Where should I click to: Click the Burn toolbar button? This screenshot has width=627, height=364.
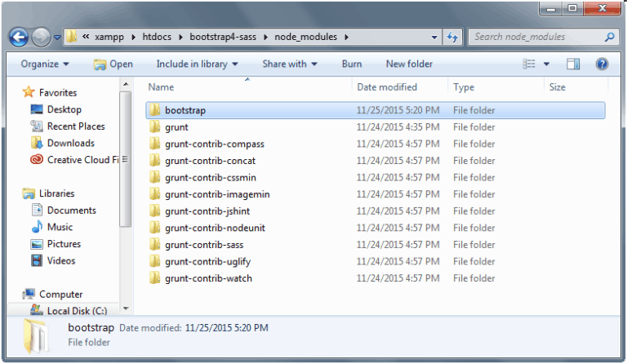352,64
